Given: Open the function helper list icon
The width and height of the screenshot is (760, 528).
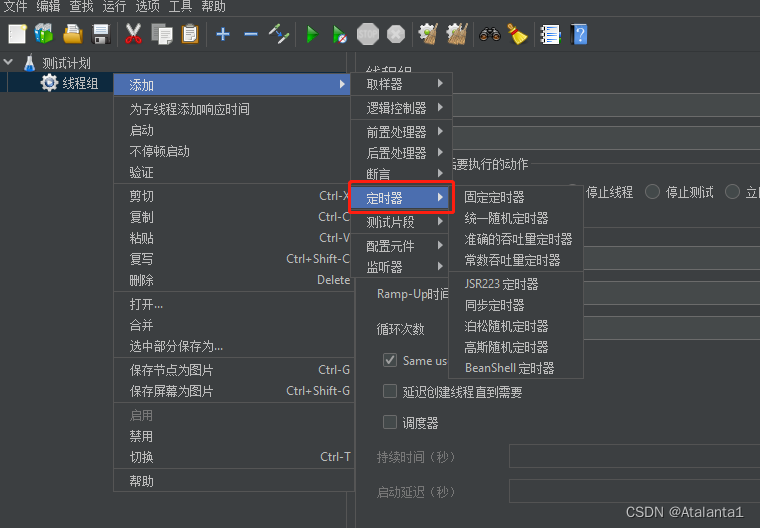Looking at the screenshot, I should point(550,34).
